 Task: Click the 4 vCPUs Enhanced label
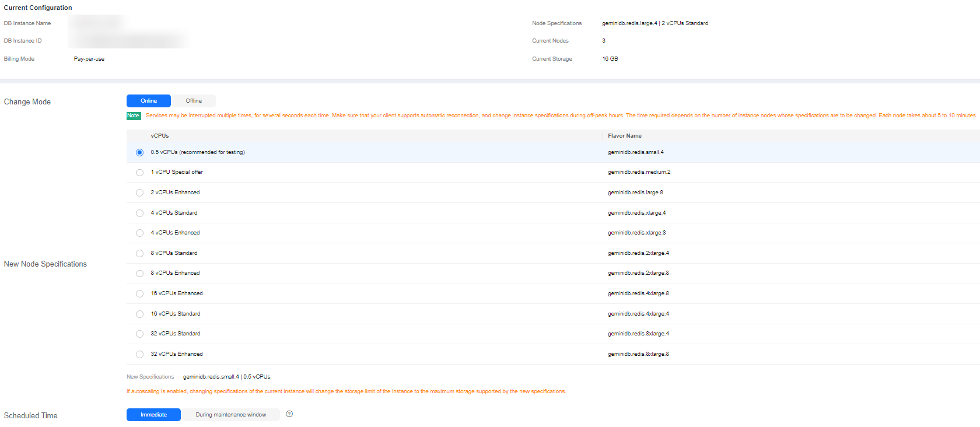point(175,233)
